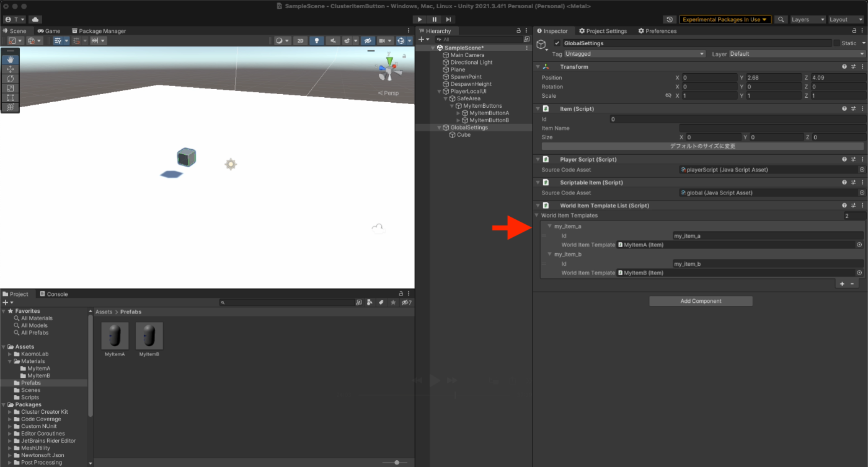Screen dimensions: 868x467
Task: Click the scene orientation gizmo
Action: 390,69
